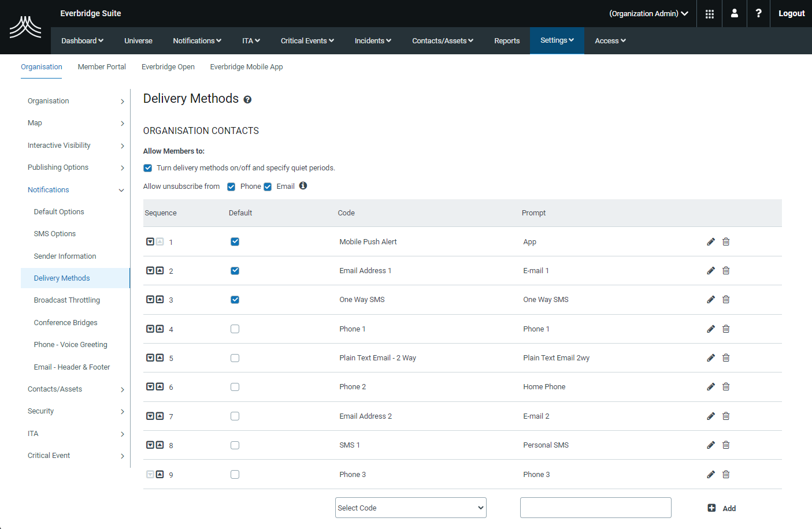Screen dimensions: 812x529
Task: Move SMS 1 down in sequence
Action: click(150, 445)
